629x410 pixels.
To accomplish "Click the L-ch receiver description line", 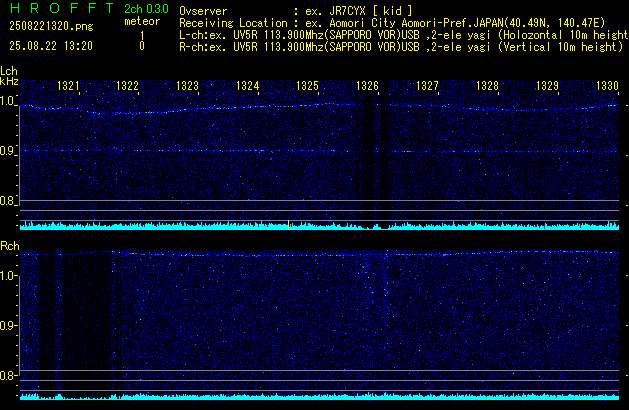I will click(x=404, y=35).
